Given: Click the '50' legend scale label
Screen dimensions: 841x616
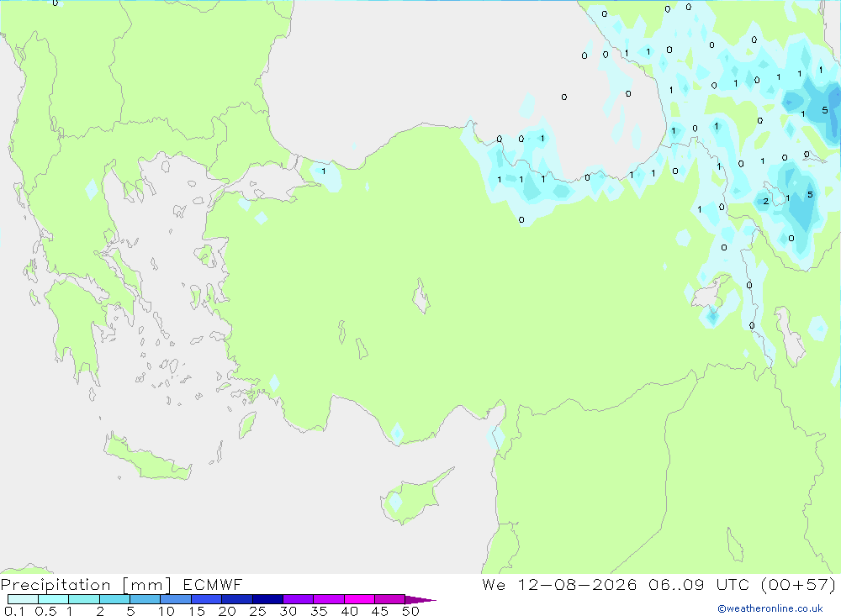Looking at the screenshot, I should (x=410, y=611).
